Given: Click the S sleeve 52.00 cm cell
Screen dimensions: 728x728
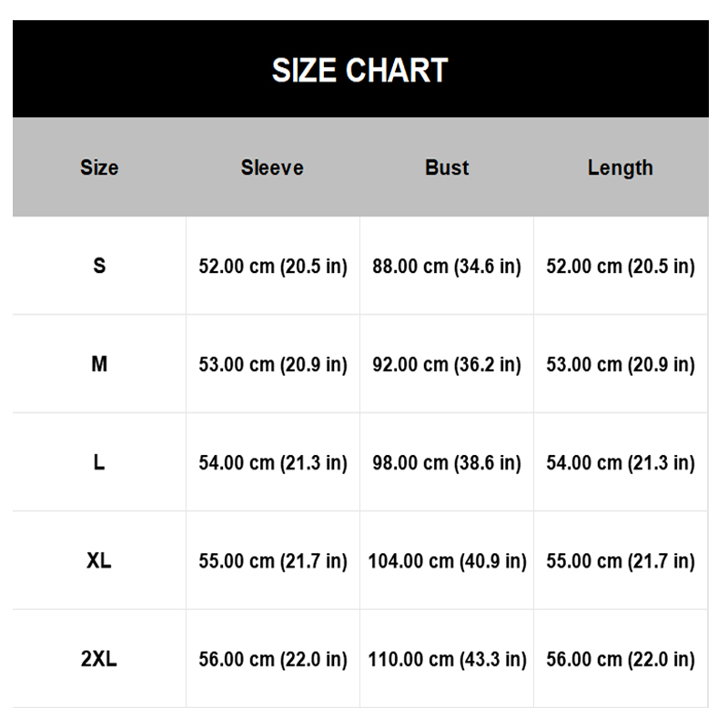Looking at the screenshot, I should click(273, 267).
